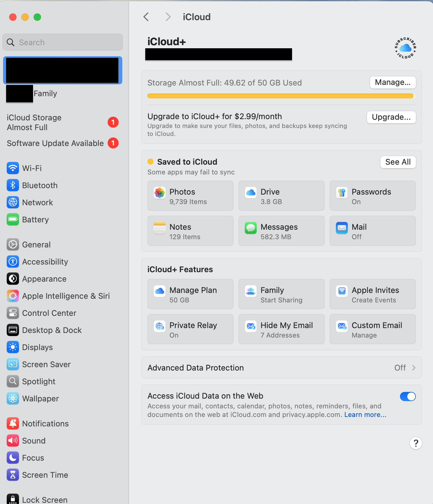Click the yellow storage usage bar
Viewport: 433px width, 504px height.
pos(281,96)
